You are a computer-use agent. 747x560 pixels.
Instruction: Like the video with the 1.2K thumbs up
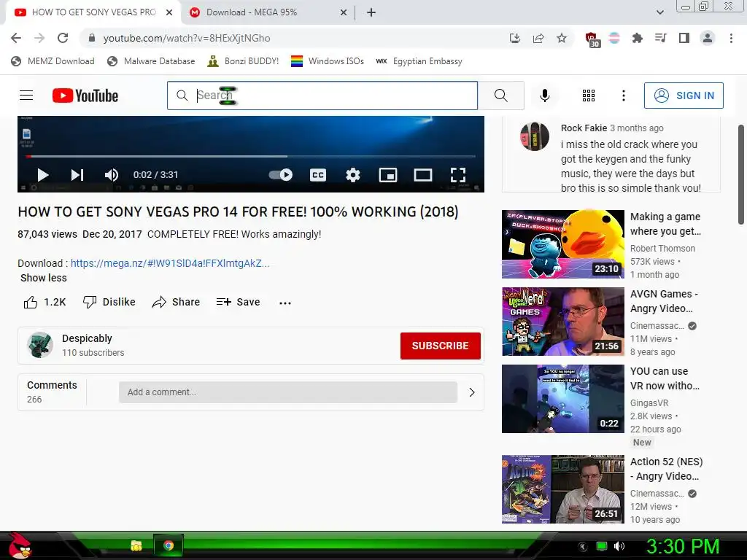(x=44, y=303)
